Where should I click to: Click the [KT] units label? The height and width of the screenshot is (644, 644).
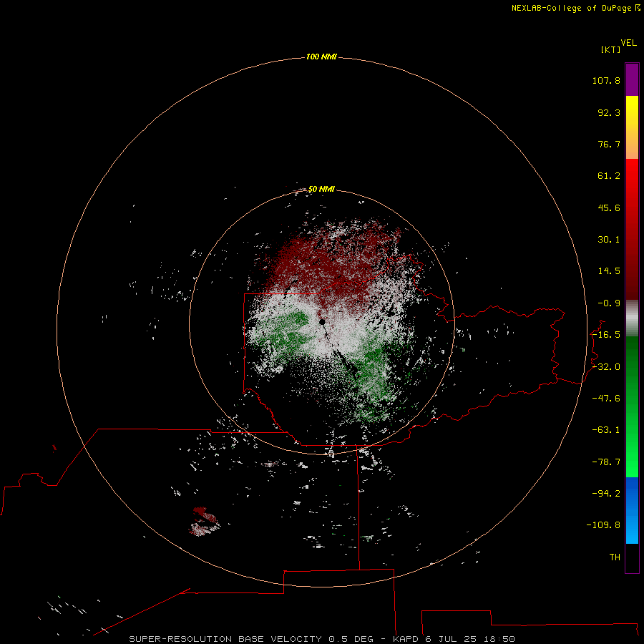[x=611, y=49]
